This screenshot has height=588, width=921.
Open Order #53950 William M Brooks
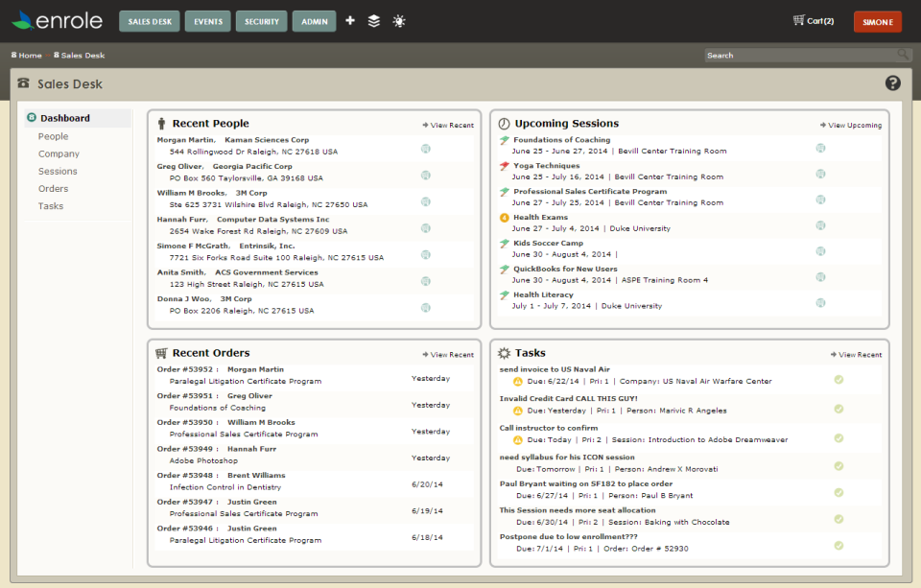[x=226, y=422]
